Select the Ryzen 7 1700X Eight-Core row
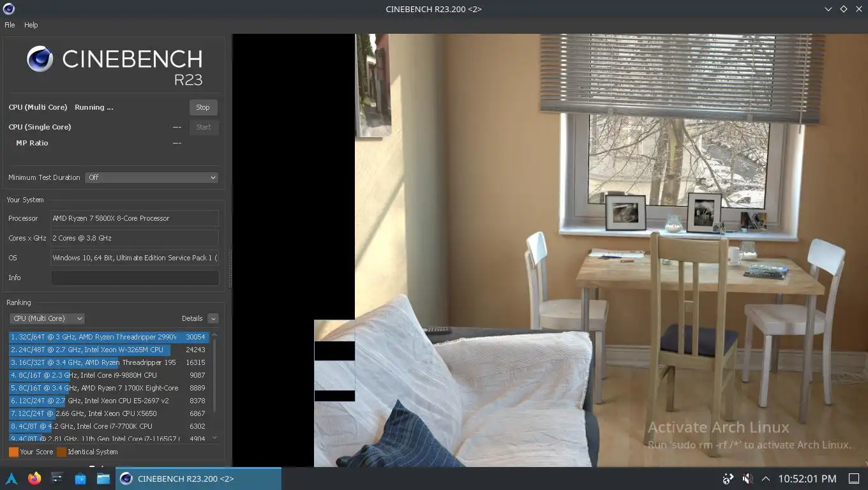Image resolution: width=868 pixels, height=490 pixels. [108, 388]
